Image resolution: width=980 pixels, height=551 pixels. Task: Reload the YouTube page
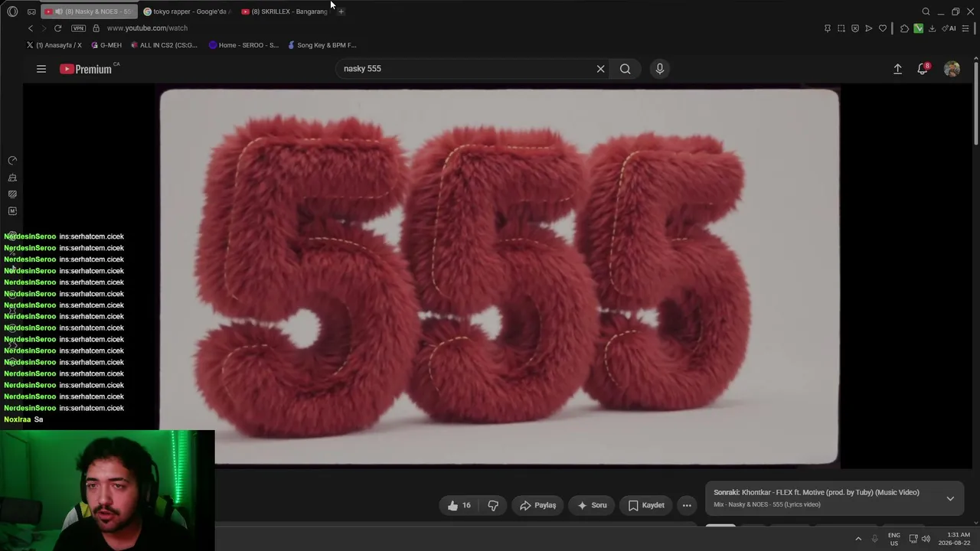click(x=57, y=28)
